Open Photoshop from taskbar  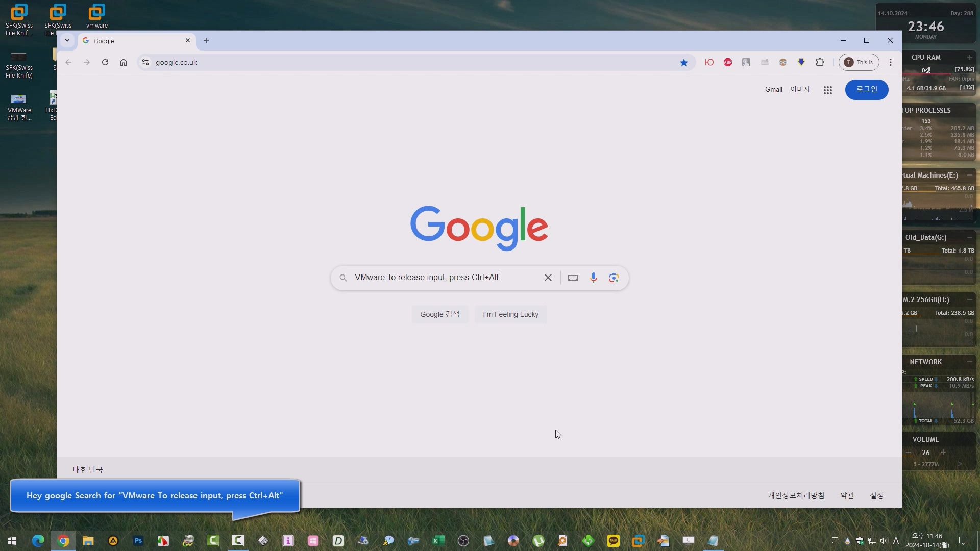pyautogui.click(x=138, y=541)
